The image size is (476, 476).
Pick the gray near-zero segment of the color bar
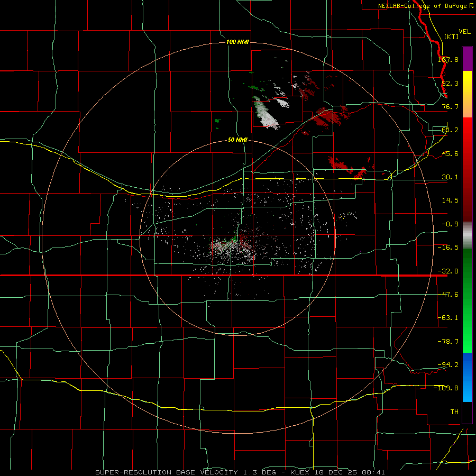[467, 235]
